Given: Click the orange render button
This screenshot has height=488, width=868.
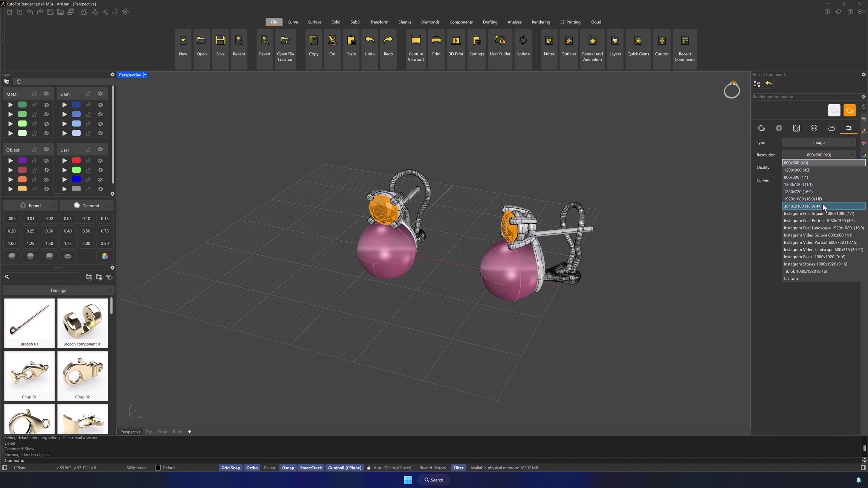Looking at the screenshot, I should point(850,110).
